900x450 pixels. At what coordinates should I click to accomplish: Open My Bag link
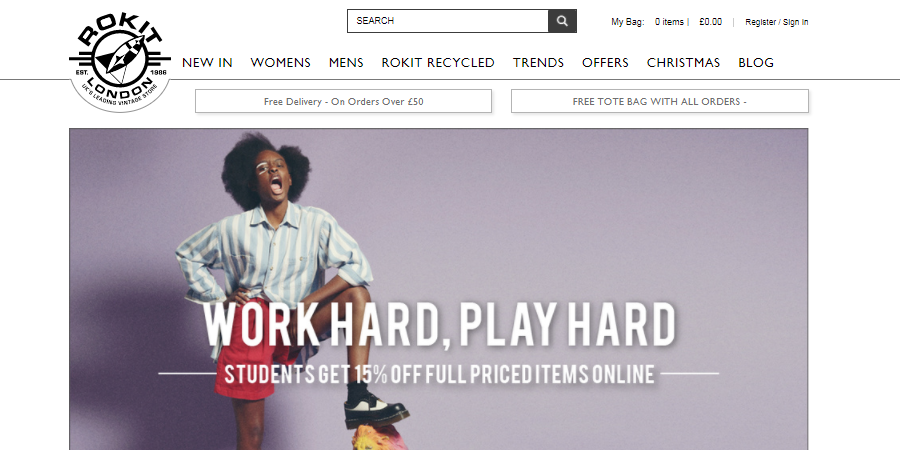pos(627,22)
